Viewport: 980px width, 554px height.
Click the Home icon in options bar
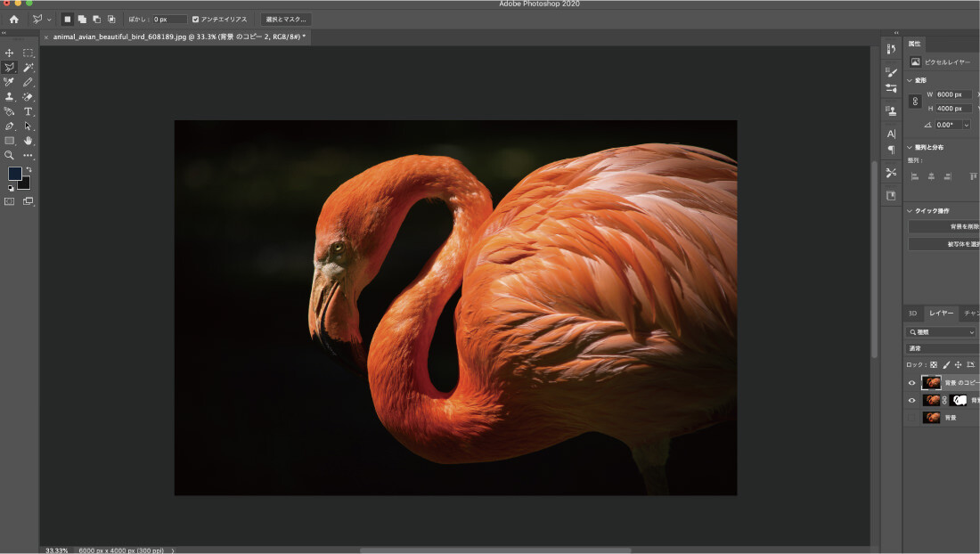(x=13, y=19)
